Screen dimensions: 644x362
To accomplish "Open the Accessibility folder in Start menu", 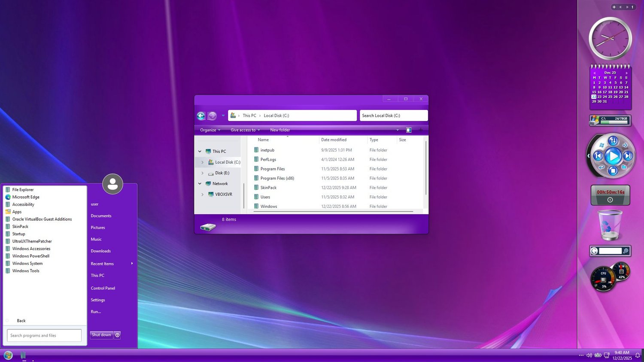I will [x=23, y=204].
